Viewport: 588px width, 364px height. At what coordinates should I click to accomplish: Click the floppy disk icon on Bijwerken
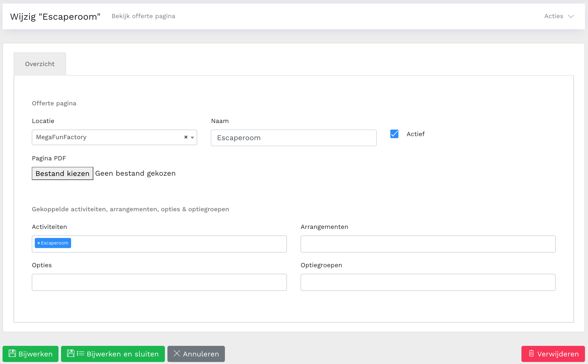point(12,353)
